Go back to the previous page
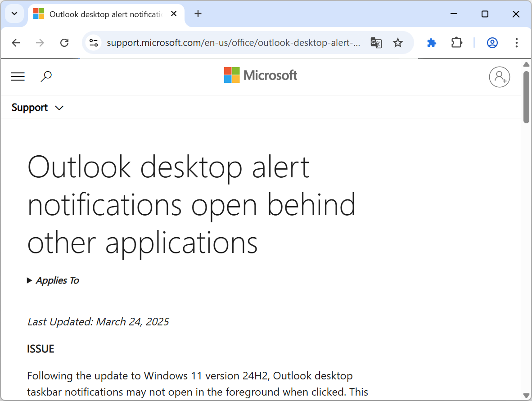 pos(16,43)
